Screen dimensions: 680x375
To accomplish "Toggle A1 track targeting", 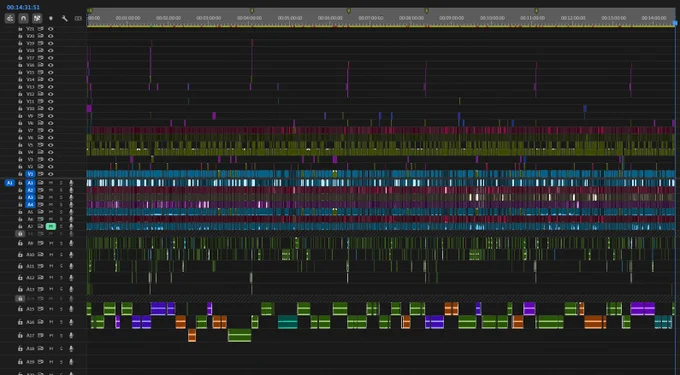I will (30, 183).
